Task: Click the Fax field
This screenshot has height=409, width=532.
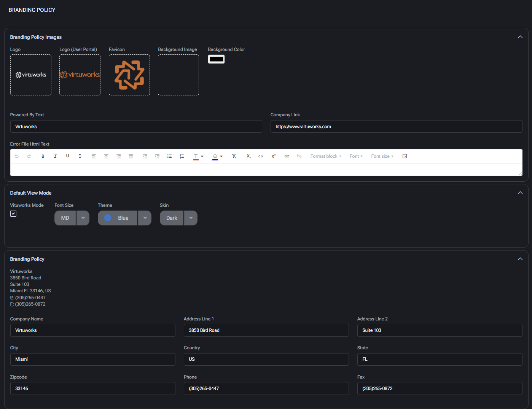Action: 440,388
